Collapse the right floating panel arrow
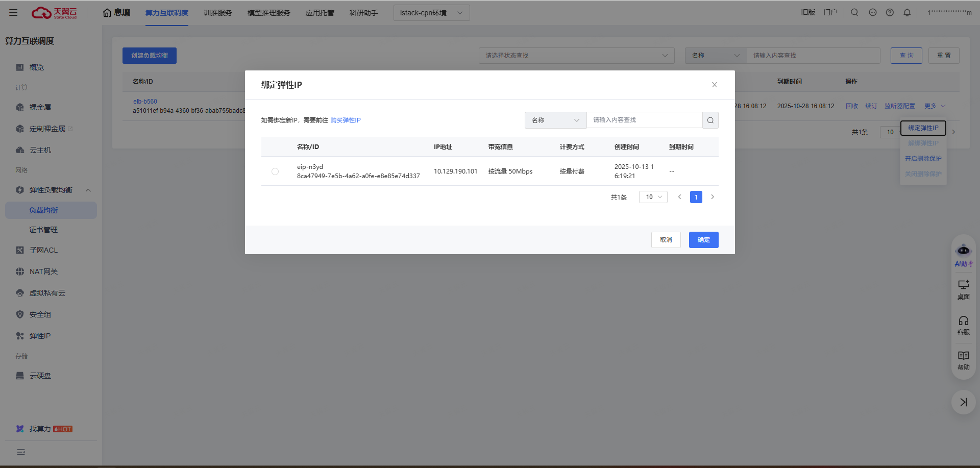 963,402
